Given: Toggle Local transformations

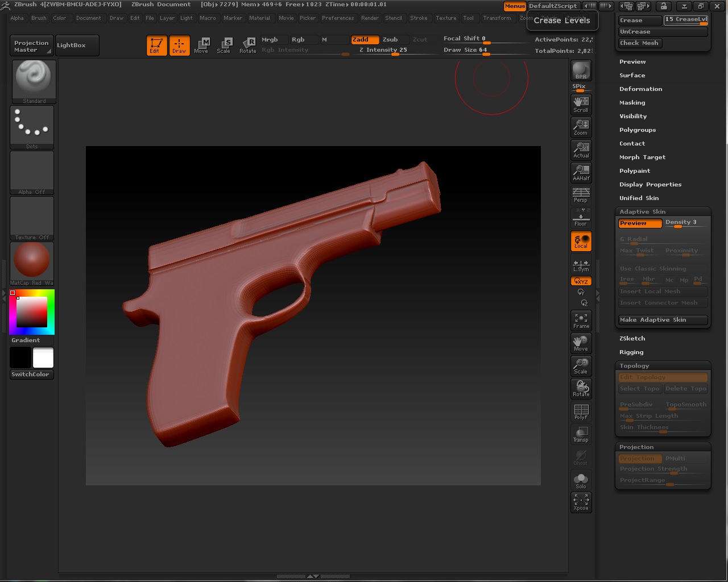Looking at the screenshot, I should [581, 241].
